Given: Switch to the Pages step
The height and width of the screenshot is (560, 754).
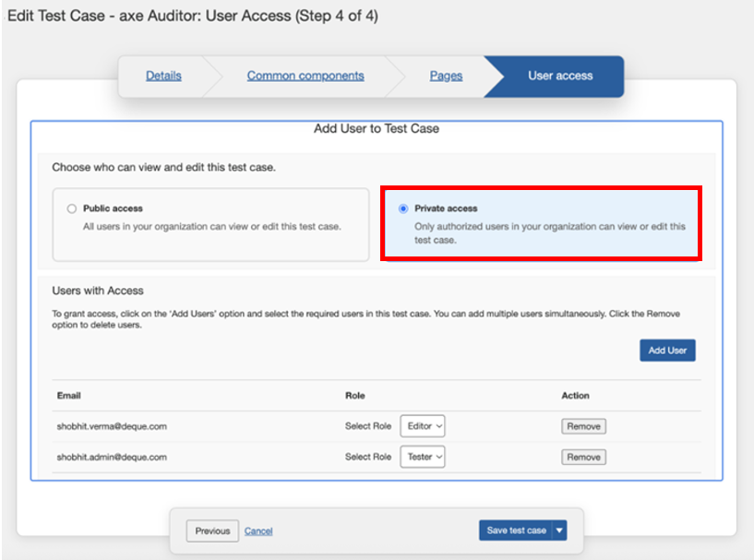Looking at the screenshot, I should tap(446, 76).
